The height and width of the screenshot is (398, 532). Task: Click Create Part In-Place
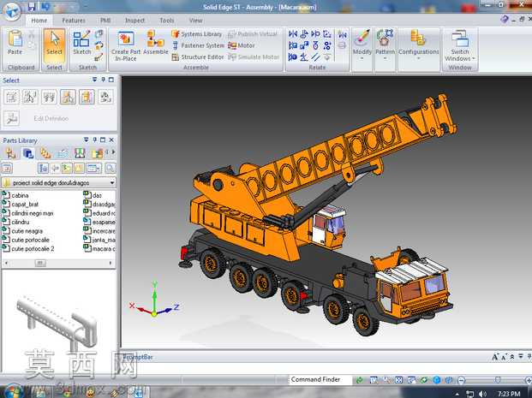(x=126, y=45)
